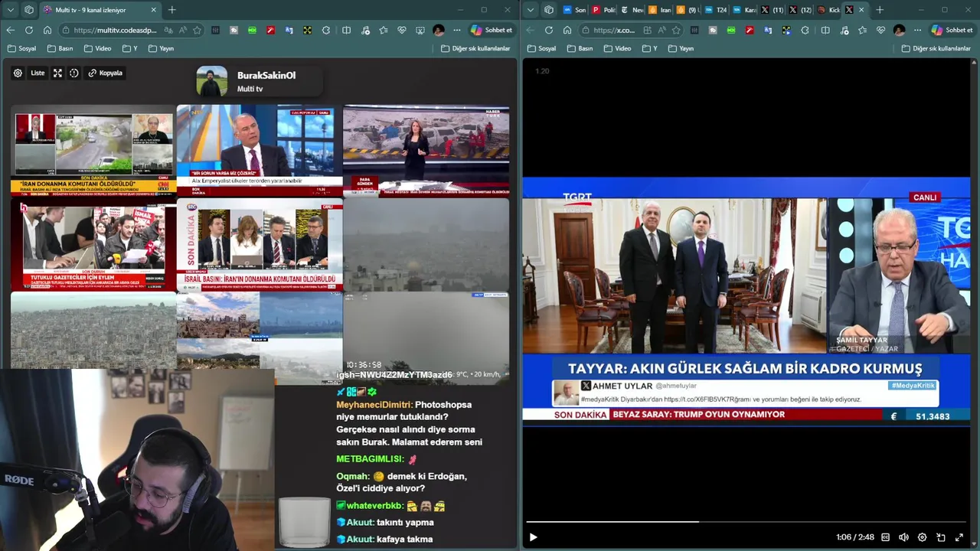Open Basın bookmarks folder in left window
This screenshot has width=980, height=551.
60,48
